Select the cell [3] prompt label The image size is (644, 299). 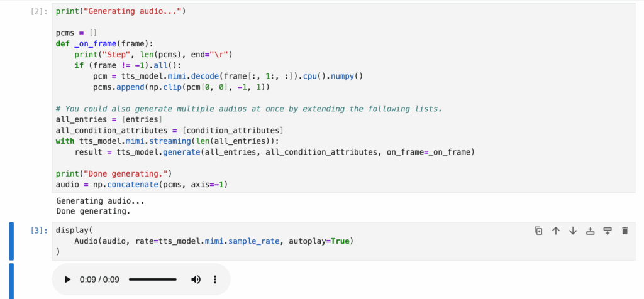40,231
